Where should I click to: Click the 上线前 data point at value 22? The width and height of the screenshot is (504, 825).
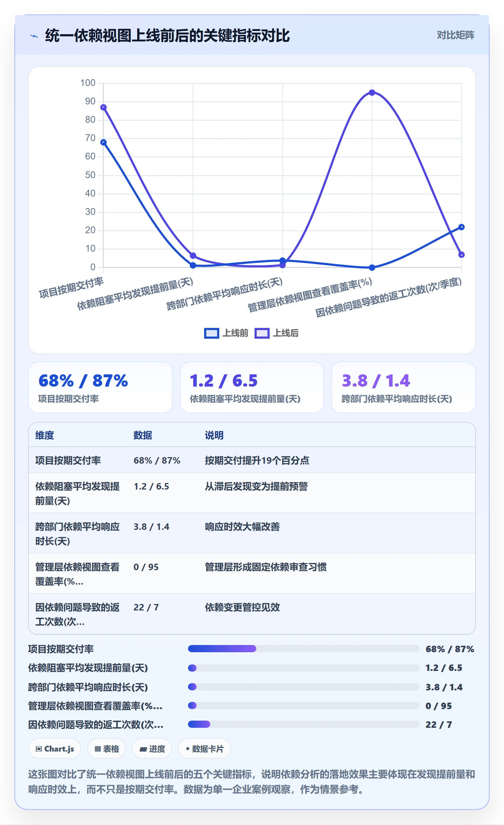pos(462,227)
